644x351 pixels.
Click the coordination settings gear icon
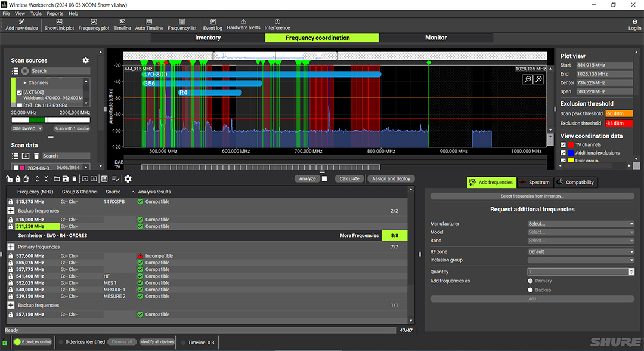[x=128, y=178]
